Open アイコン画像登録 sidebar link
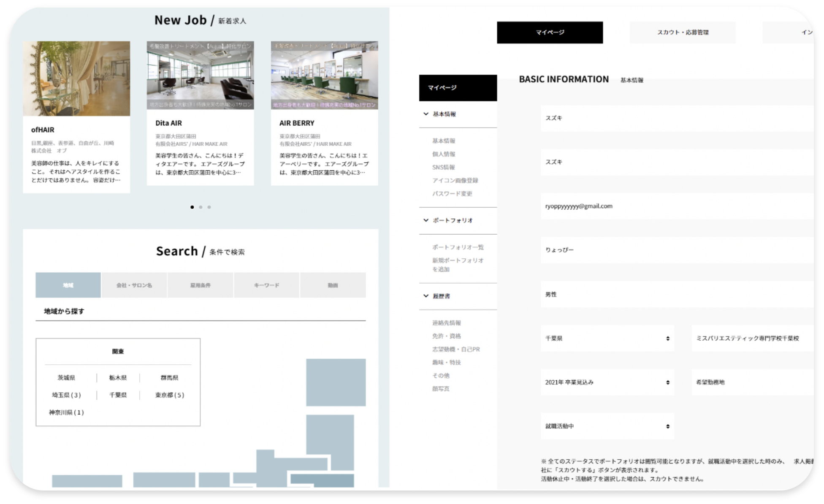 pyautogui.click(x=455, y=181)
